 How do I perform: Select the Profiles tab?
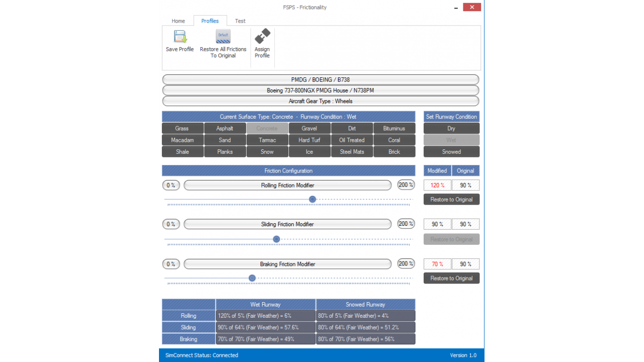point(210,21)
